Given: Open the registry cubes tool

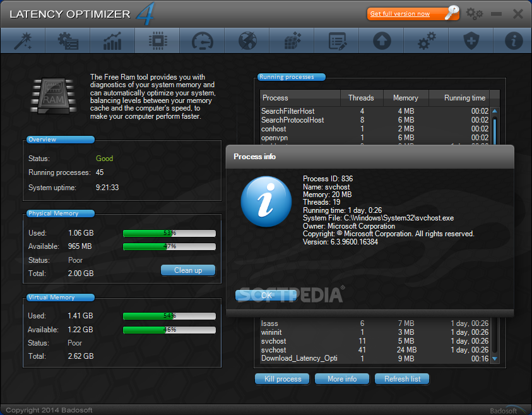Looking at the screenshot, I should click(292, 41).
